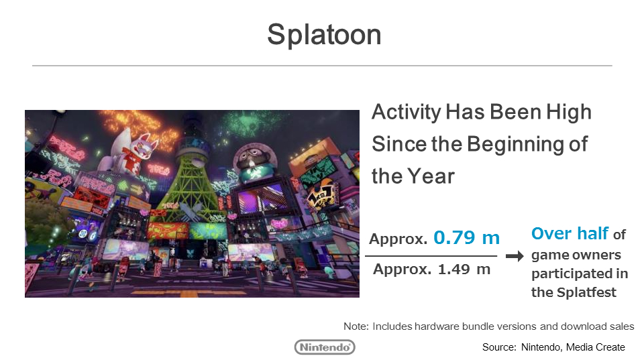Select the "game owners" text
This screenshot has width=644, height=362.
(x=576, y=255)
